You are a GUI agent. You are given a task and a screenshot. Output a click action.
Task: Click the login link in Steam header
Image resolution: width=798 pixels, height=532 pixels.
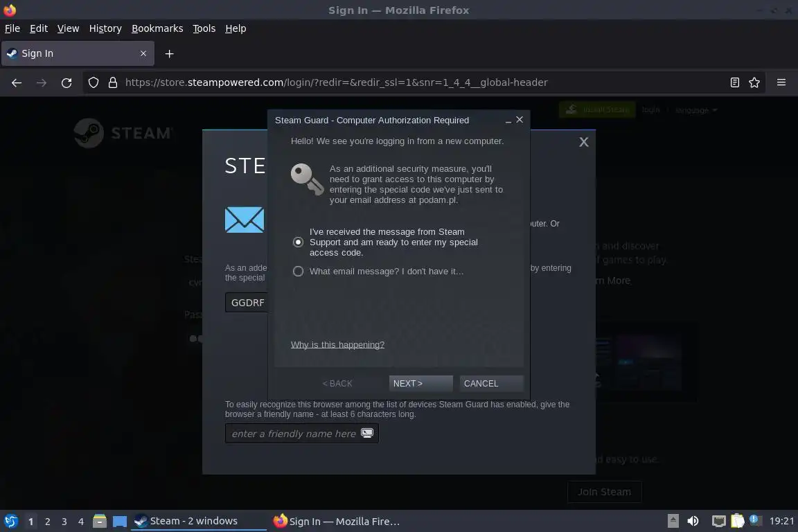pos(650,109)
